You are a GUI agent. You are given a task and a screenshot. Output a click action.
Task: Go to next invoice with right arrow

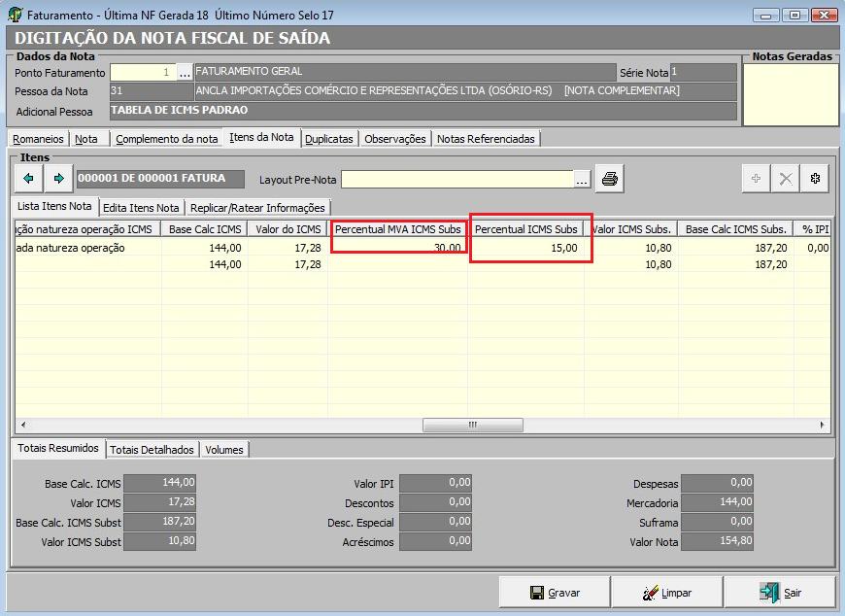click(x=59, y=179)
